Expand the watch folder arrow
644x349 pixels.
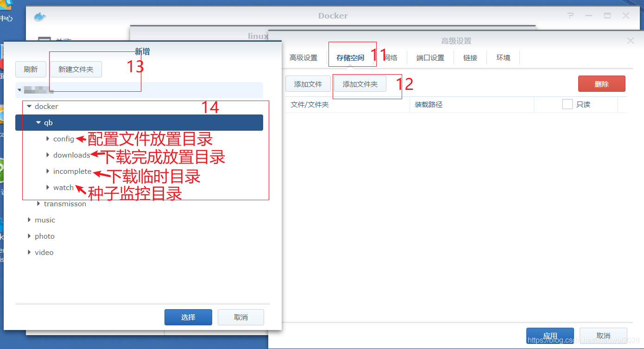click(48, 188)
